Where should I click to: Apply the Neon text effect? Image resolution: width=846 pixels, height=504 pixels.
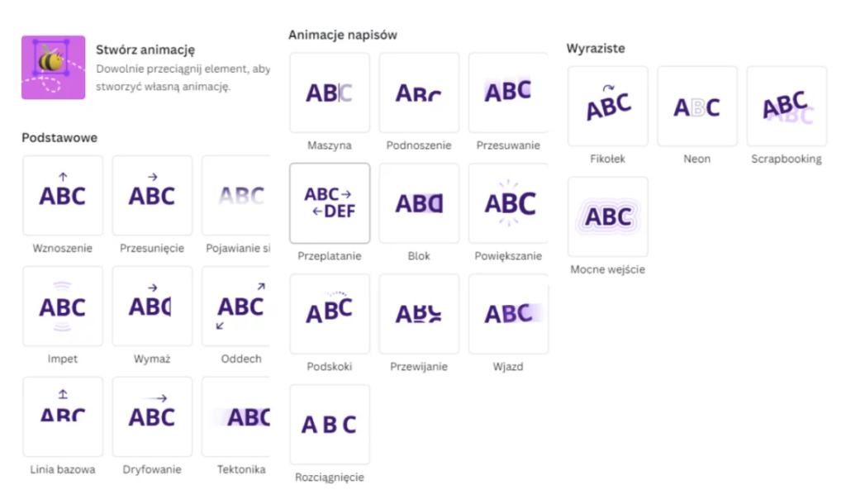(x=697, y=107)
